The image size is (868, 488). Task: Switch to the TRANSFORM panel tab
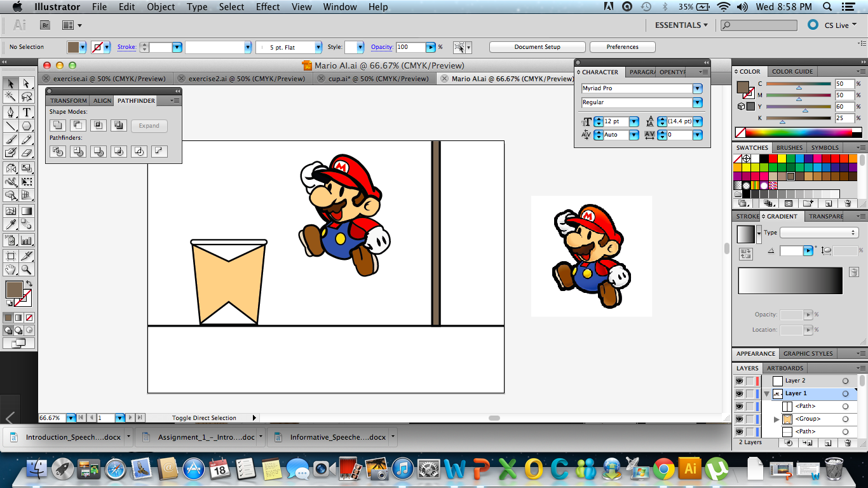[69, 100]
